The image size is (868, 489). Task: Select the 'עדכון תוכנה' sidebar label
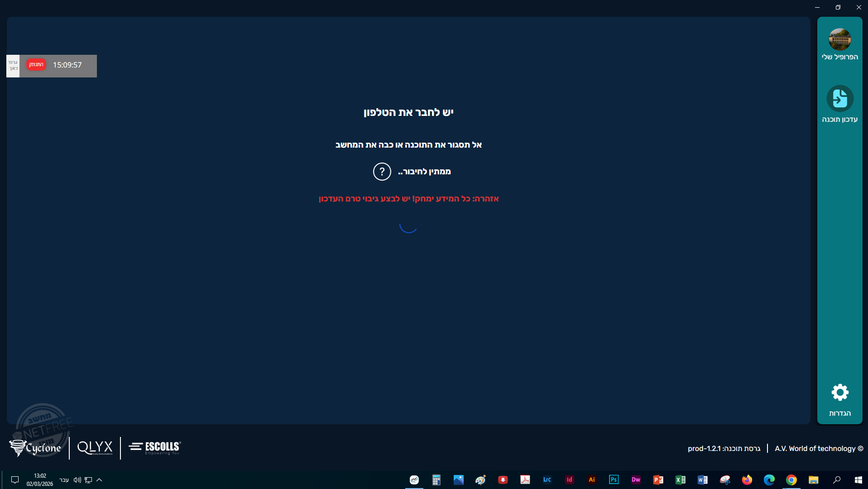coord(840,120)
